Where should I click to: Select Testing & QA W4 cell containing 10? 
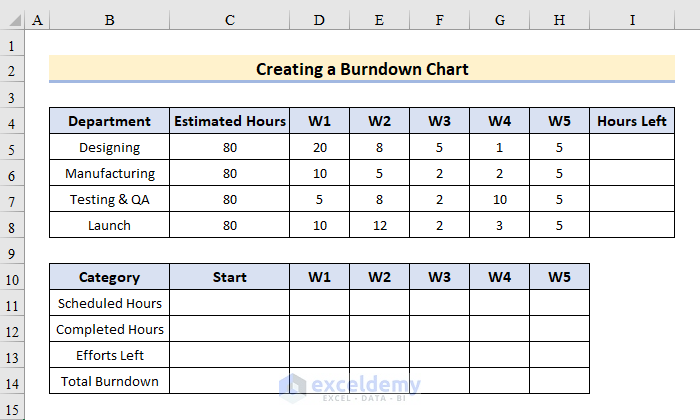coord(499,199)
